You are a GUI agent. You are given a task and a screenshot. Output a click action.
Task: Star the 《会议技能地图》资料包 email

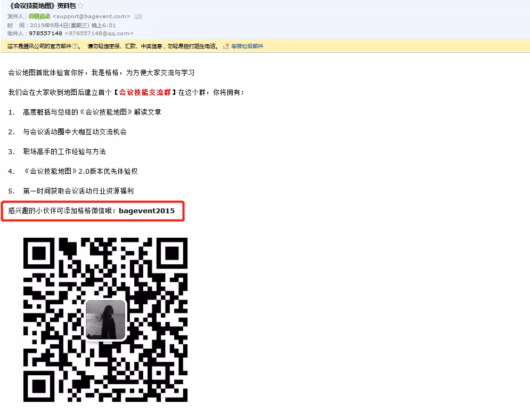click(x=80, y=6)
